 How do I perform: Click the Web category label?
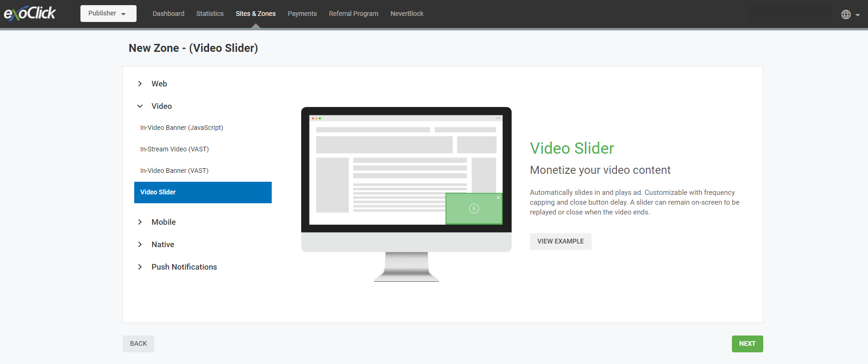[159, 84]
